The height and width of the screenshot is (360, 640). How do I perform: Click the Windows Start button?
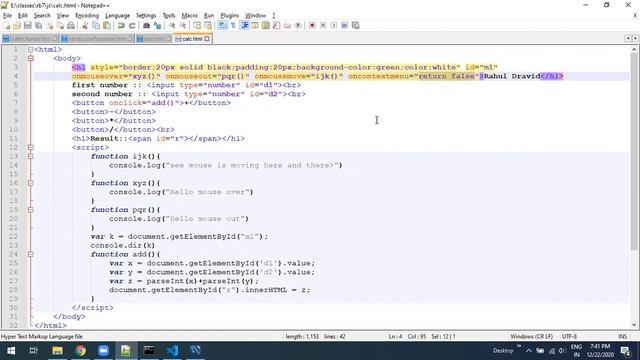point(11,351)
